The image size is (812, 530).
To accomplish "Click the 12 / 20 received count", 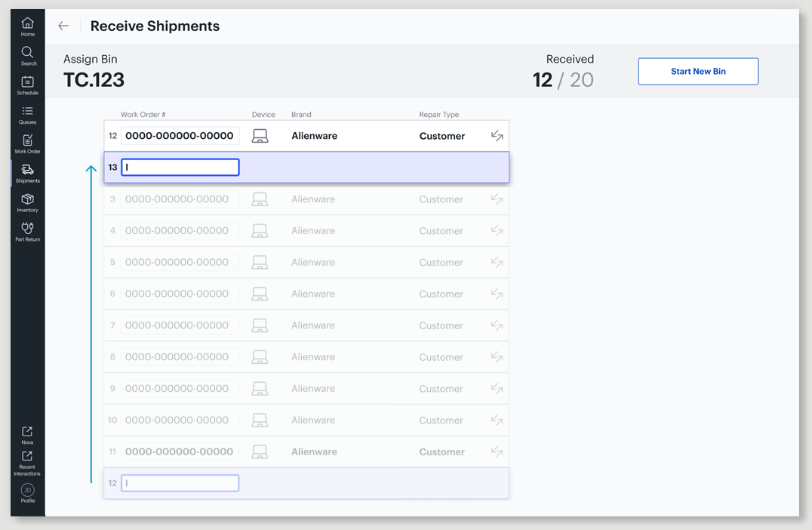I will pos(563,80).
